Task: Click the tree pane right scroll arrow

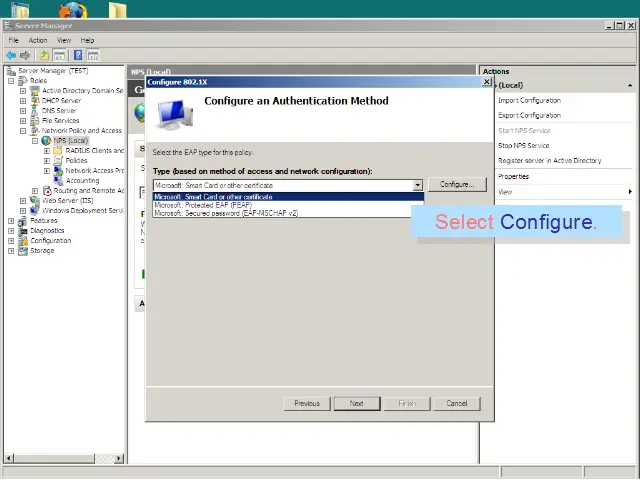Action: [x=119, y=458]
